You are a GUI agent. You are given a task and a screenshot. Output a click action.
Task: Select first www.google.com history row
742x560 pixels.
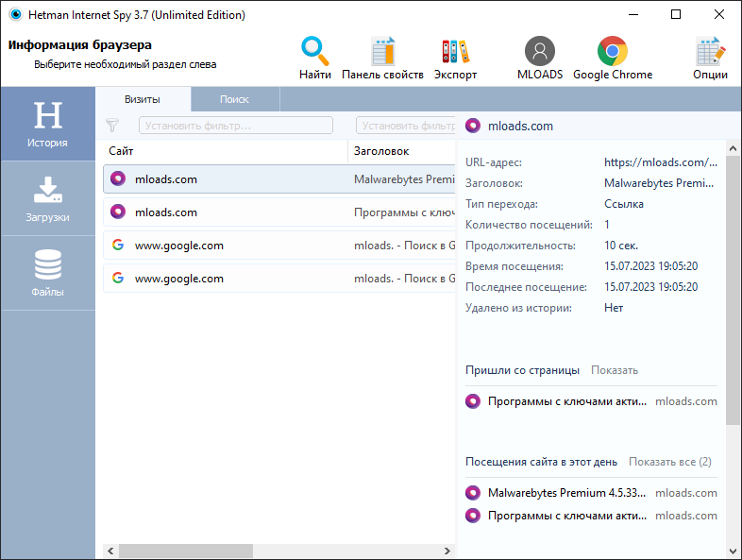click(279, 246)
